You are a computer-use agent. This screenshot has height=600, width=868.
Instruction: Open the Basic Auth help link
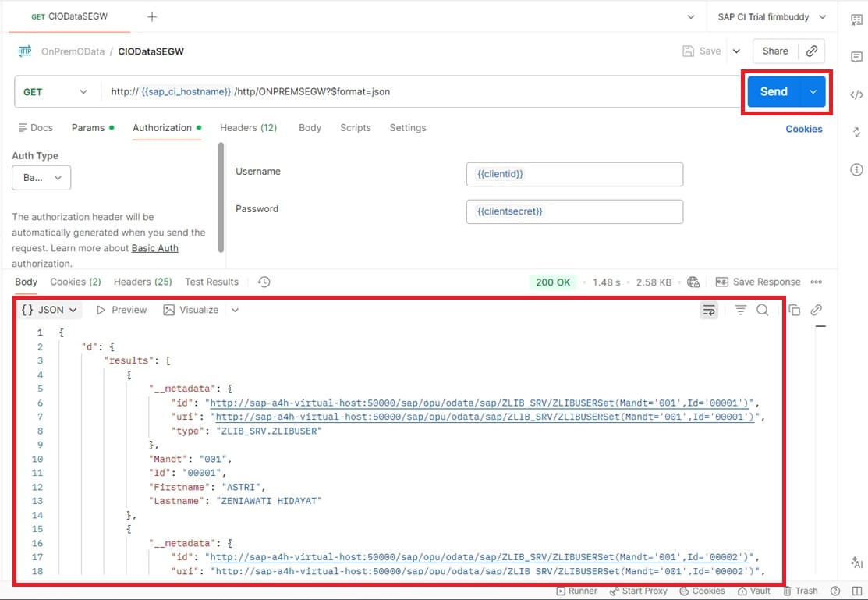154,248
